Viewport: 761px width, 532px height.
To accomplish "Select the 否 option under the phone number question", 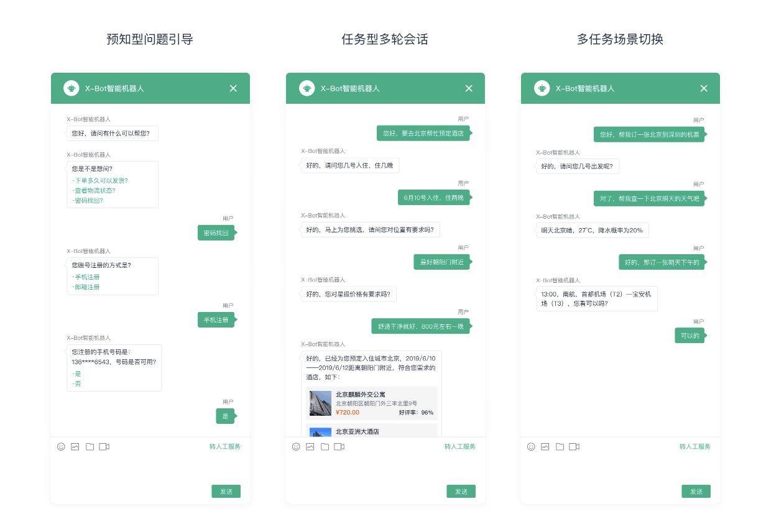I will tap(76, 384).
